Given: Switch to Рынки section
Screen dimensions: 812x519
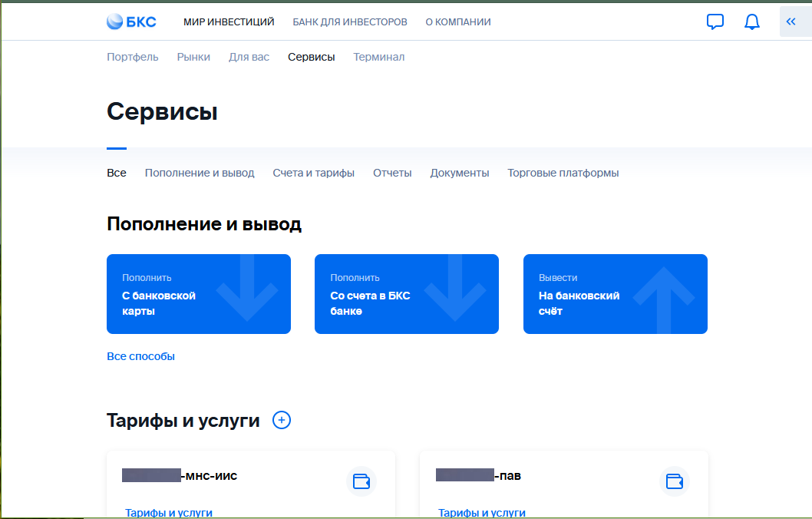Looking at the screenshot, I should [x=193, y=57].
